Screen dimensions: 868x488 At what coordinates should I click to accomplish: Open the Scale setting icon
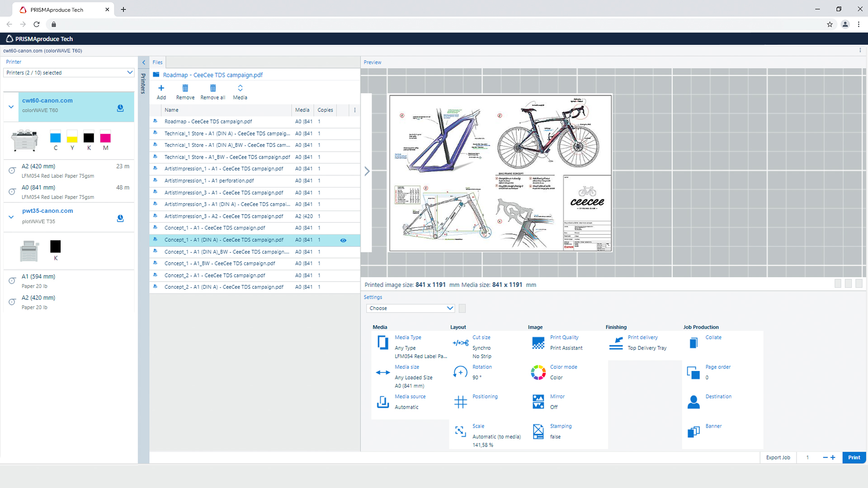point(460,432)
